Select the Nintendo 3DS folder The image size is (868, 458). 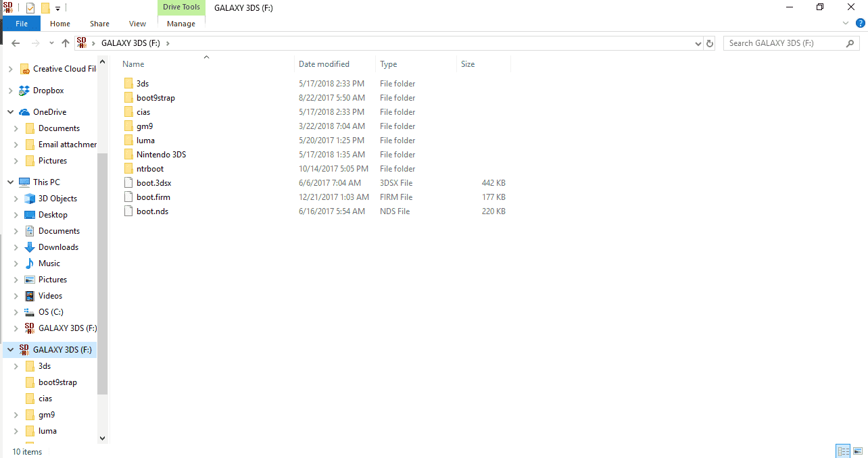point(161,155)
